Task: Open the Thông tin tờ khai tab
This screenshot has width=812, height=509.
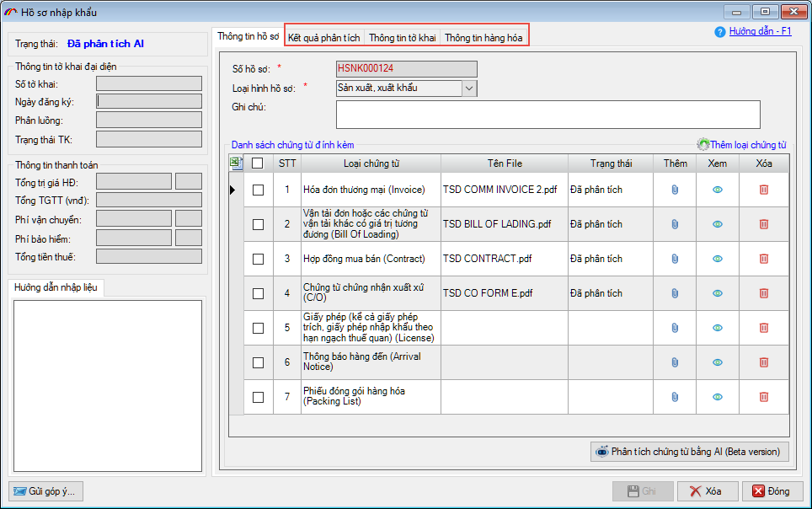Action: pyautogui.click(x=402, y=38)
